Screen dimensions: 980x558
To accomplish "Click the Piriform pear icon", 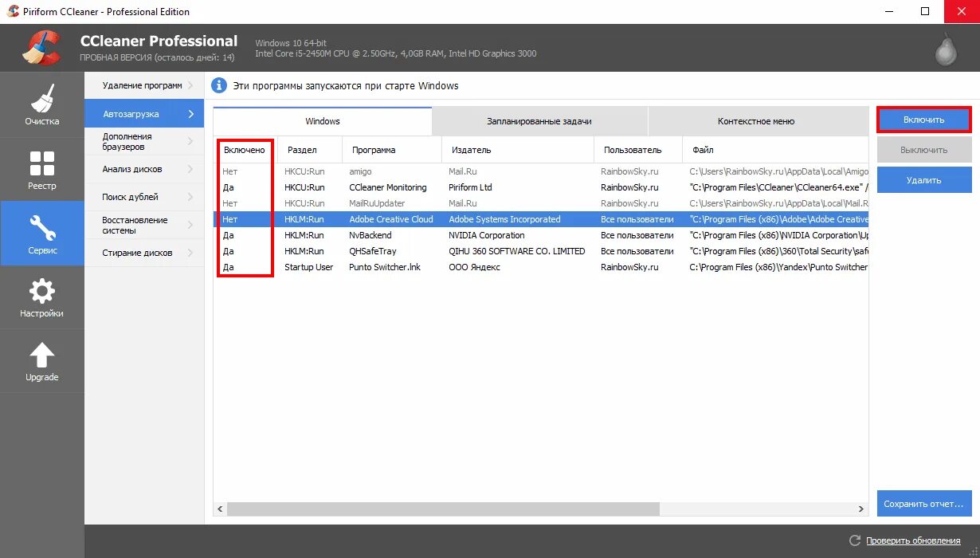I will [x=945, y=49].
